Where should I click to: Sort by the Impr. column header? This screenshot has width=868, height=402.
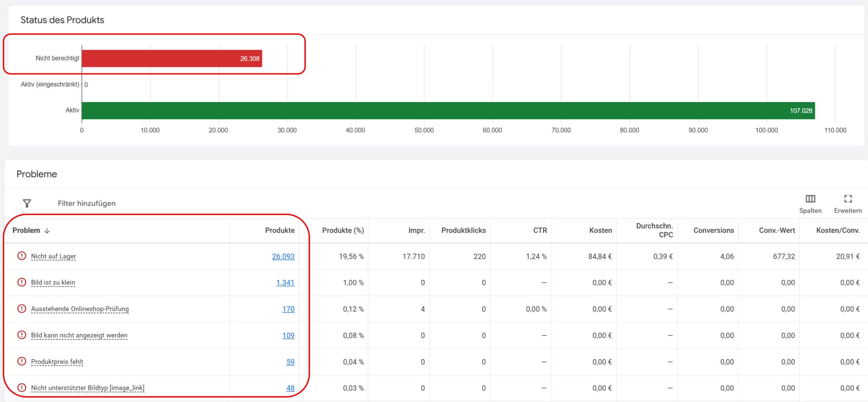coord(416,230)
